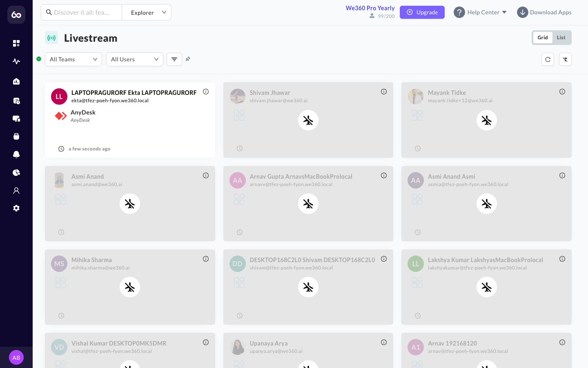The height and width of the screenshot is (368, 588).
Task: Click the LL avatar on Ekta's card
Action: (x=59, y=96)
